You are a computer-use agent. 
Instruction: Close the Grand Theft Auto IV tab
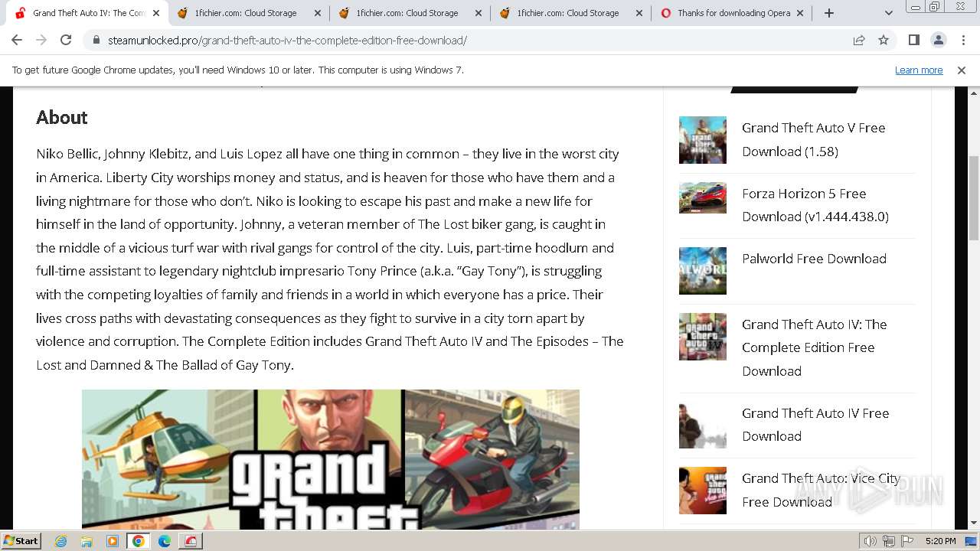[x=156, y=13]
